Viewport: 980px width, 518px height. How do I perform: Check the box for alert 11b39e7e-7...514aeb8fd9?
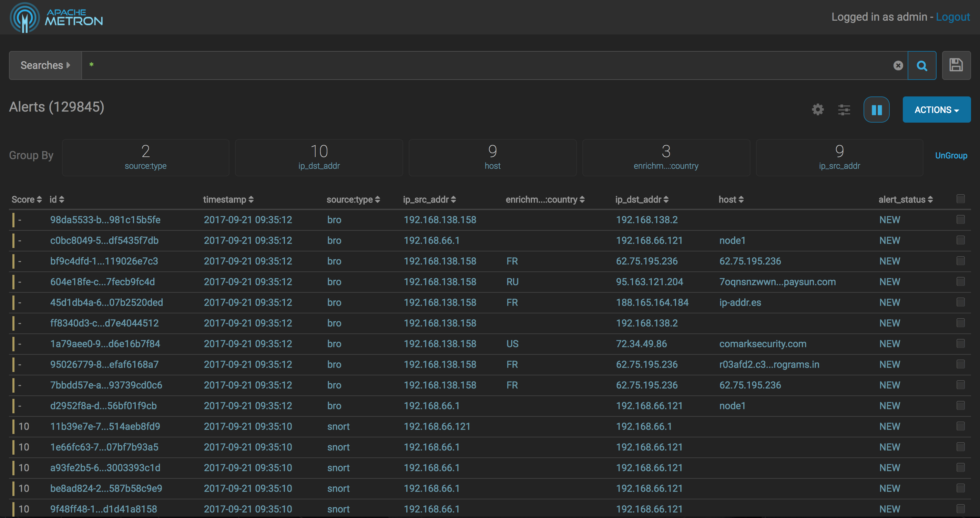click(961, 426)
